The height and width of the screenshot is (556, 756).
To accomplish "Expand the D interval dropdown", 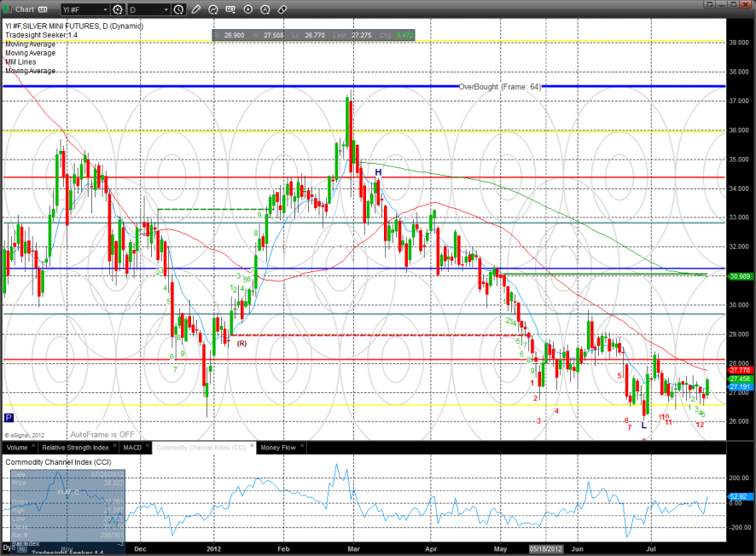I will coord(166,9).
